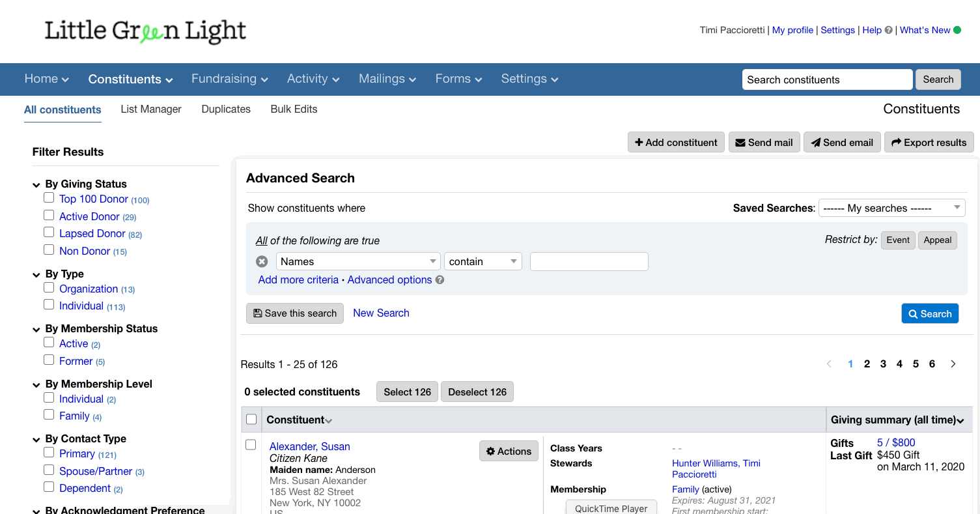Click the Search constituents input field
The height and width of the screenshot is (514, 980).
tap(827, 79)
